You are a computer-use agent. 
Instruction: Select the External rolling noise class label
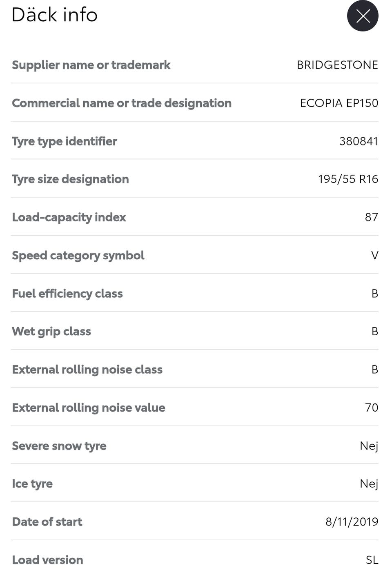point(87,370)
